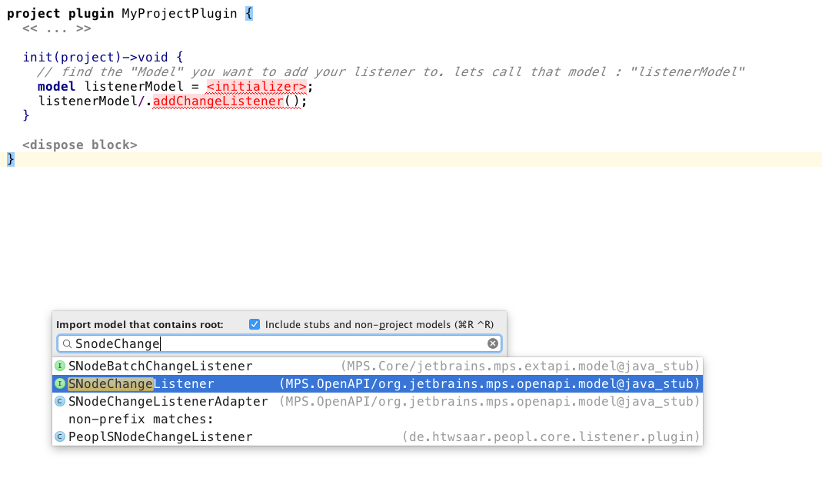
Task: Select PeoplSNodeChangeListener non-prefix match
Action: (x=160, y=436)
